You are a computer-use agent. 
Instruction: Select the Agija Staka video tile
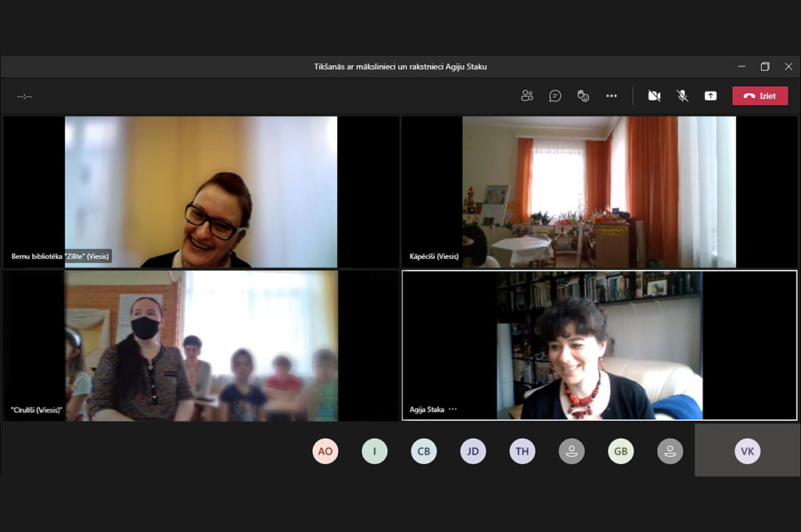click(599, 346)
